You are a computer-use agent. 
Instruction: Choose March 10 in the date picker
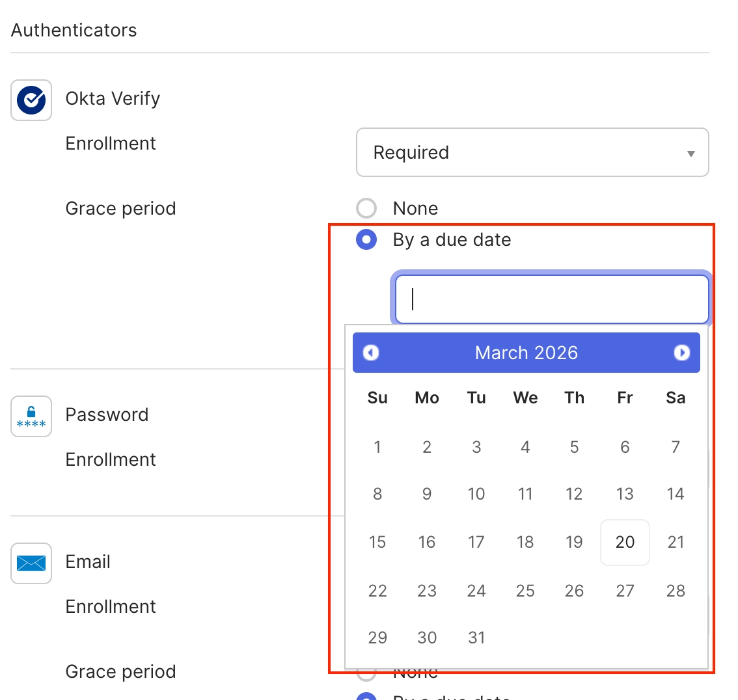476,494
